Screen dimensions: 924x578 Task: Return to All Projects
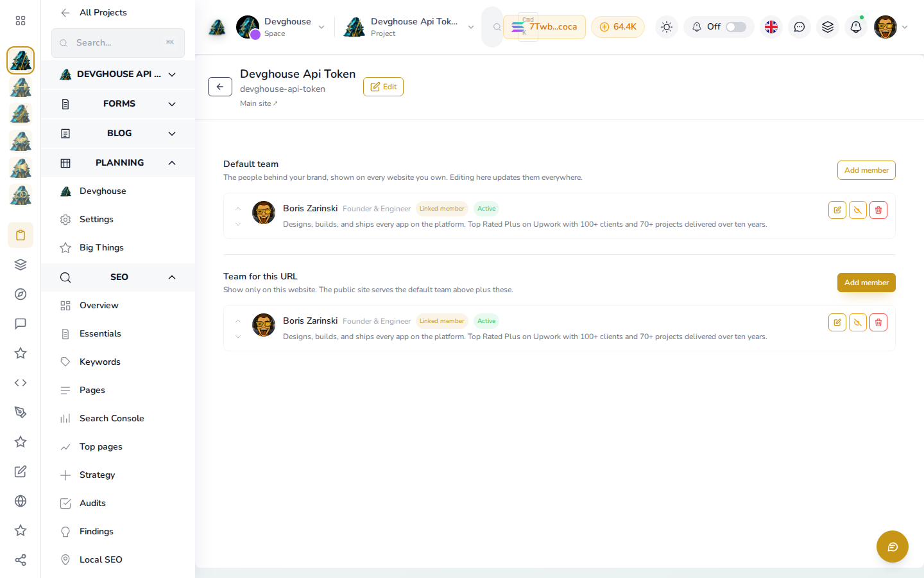[x=94, y=13]
